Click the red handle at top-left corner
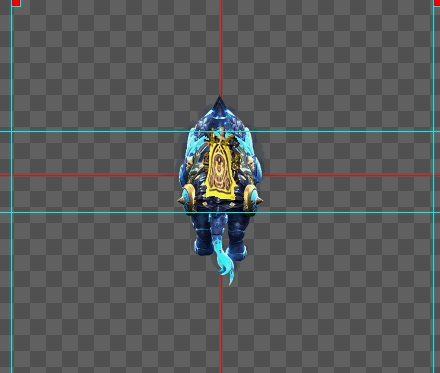This screenshot has width=440, height=373. coord(16,3)
